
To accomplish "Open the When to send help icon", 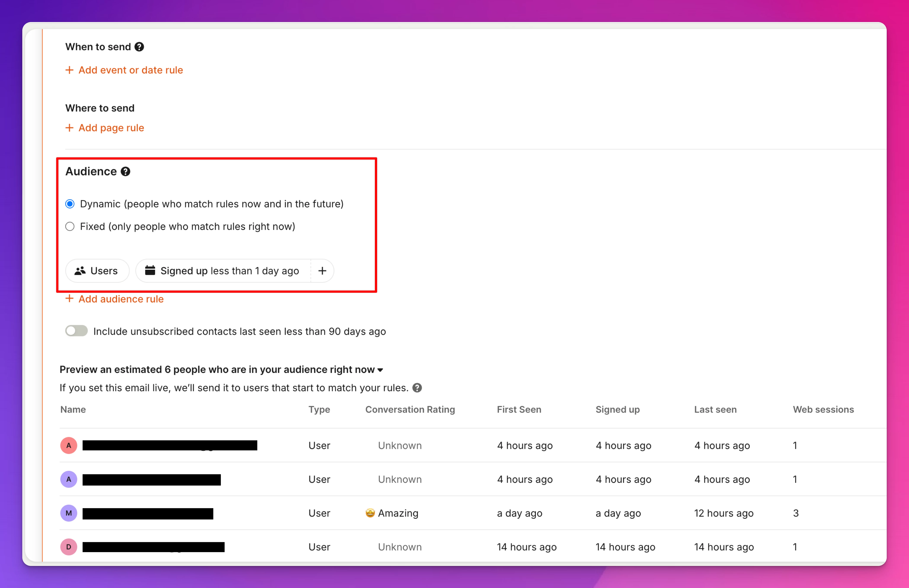I will [139, 46].
